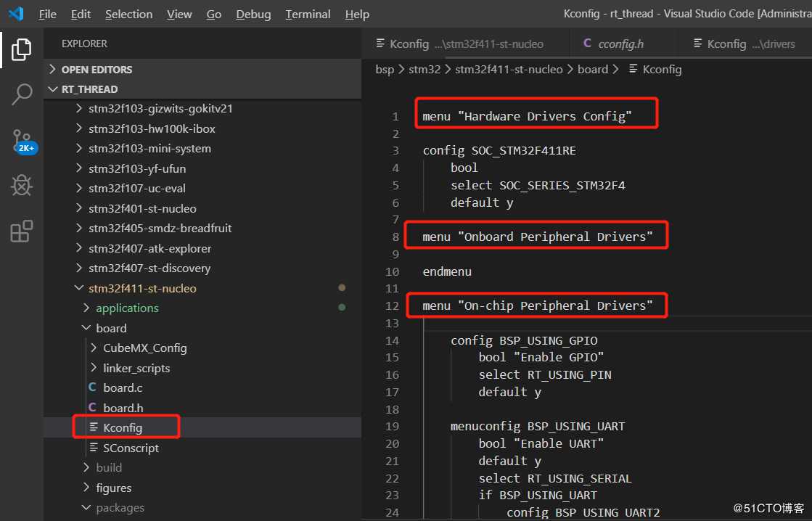Click the C icon next to board.c
This screenshot has height=521, width=812.
92,387
